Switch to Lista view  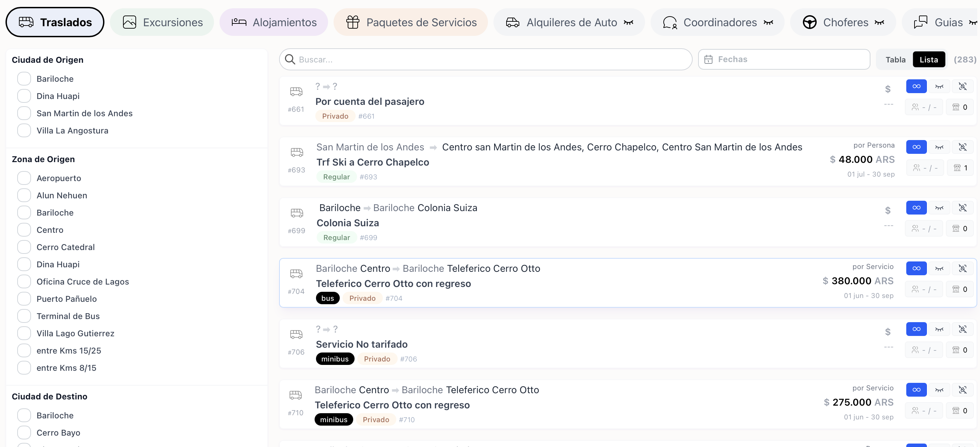[x=929, y=59]
